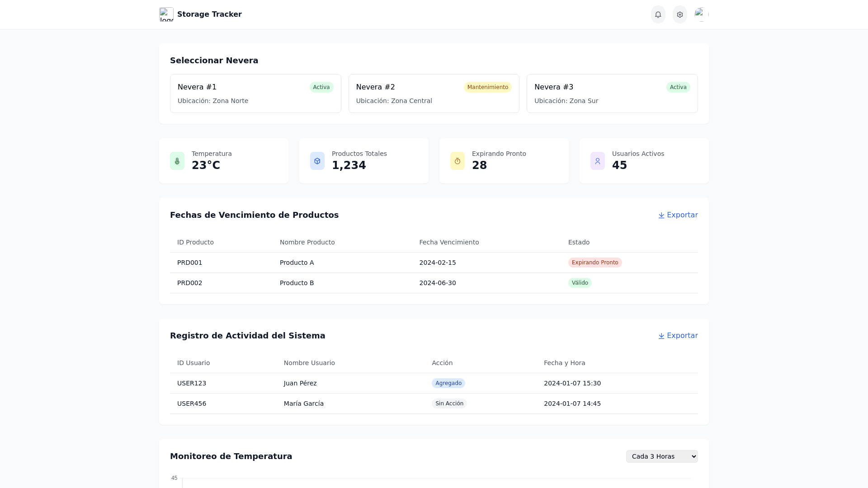Viewport: 868px width, 488px height.
Task: Click the user icon for Usuarios Activos
Action: 598,161
